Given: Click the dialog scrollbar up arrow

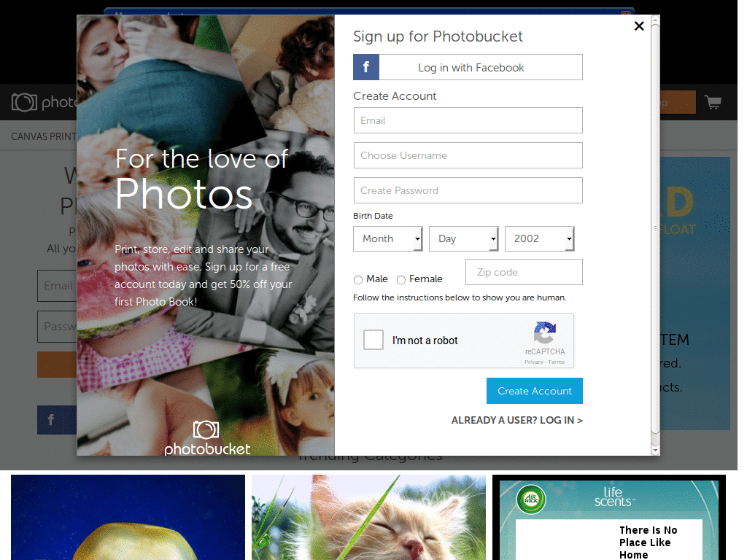Looking at the screenshot, I should point(656,20).
